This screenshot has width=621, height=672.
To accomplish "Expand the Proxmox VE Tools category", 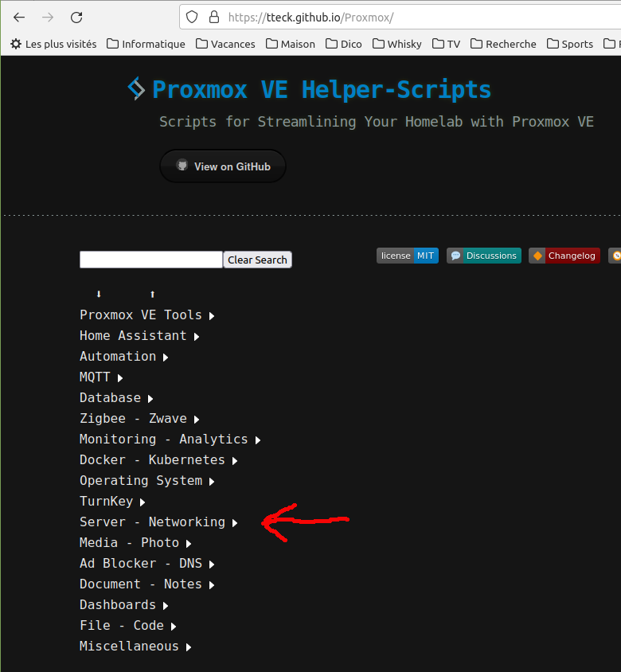I will tap(147, 315).
